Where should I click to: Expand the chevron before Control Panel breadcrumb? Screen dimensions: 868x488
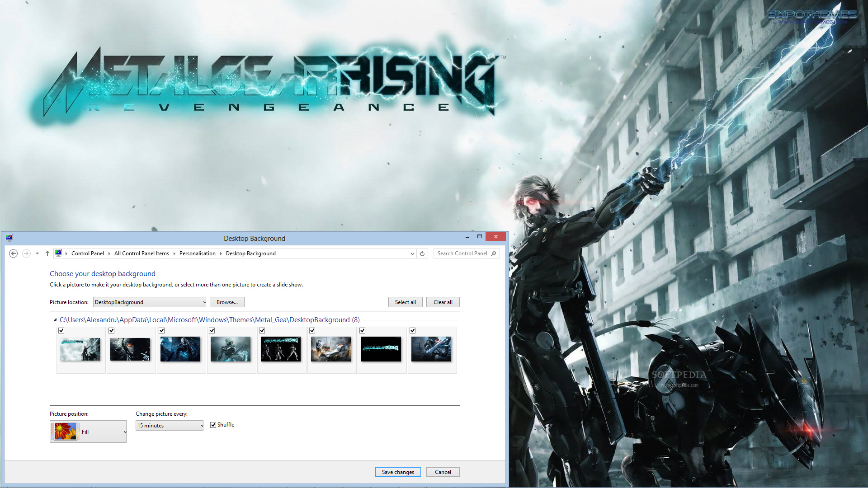point(66,253)
